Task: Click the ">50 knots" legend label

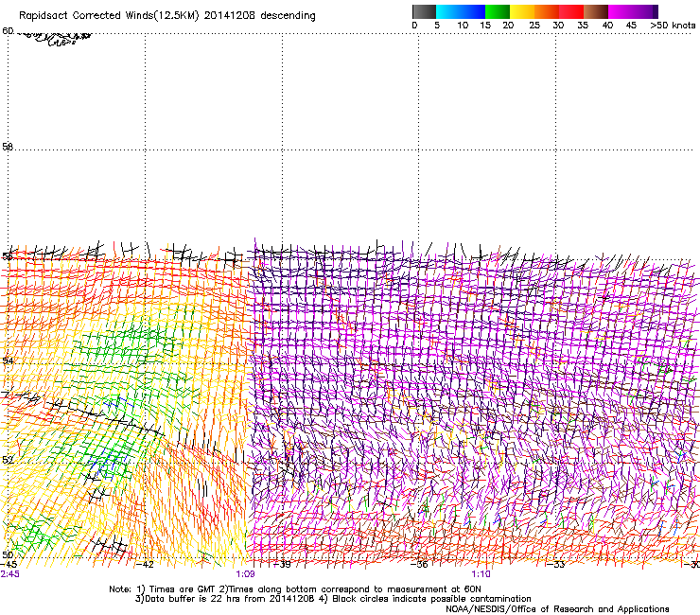Action: pos(673,26)
